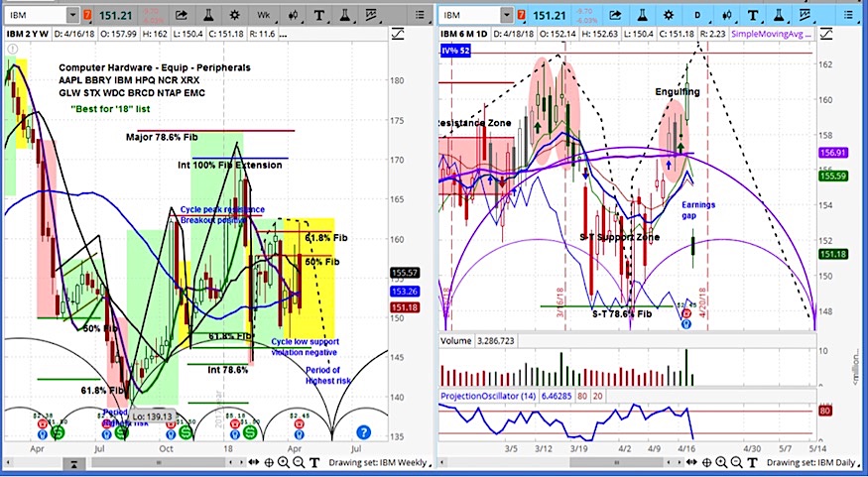Click 'Engulfing' annotation on daily chart
The image size is (868, 477).
point(678,92)
